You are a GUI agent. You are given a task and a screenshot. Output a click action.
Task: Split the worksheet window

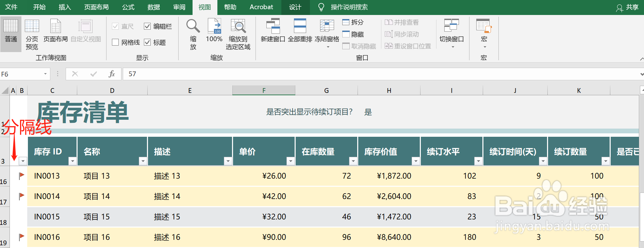[353, 22]
